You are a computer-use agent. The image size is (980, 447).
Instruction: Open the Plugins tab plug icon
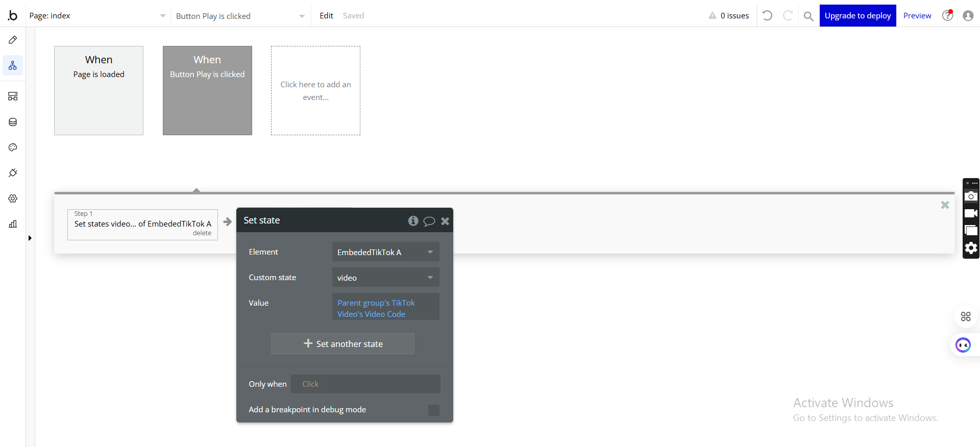coord(13,173)
